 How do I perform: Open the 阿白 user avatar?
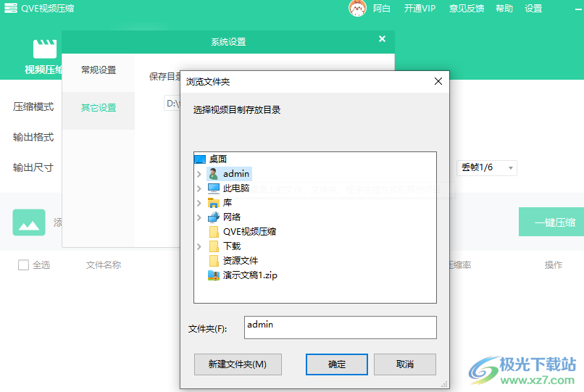pos(357,8)
